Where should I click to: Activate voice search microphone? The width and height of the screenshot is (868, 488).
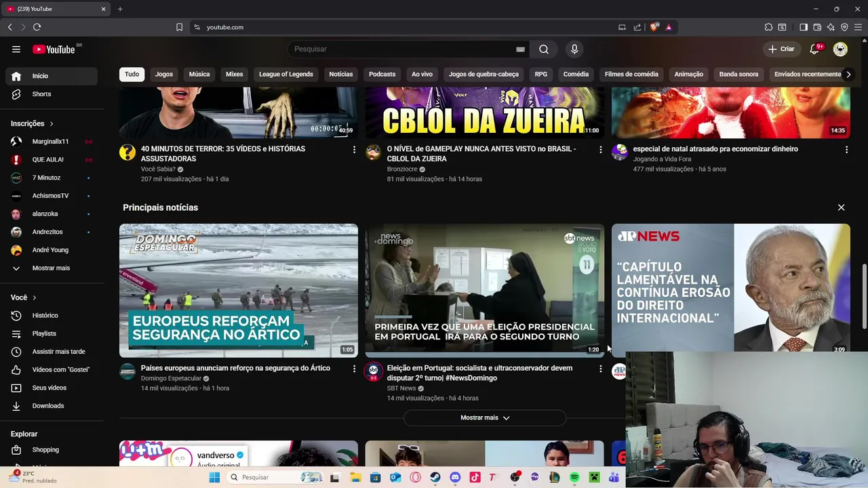click(x=574, y=49)
